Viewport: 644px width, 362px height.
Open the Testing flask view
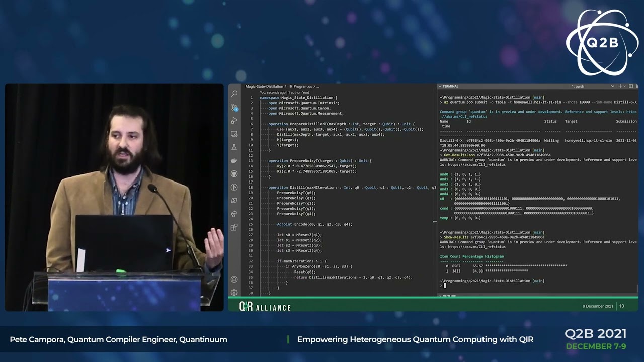pos(234,147)
